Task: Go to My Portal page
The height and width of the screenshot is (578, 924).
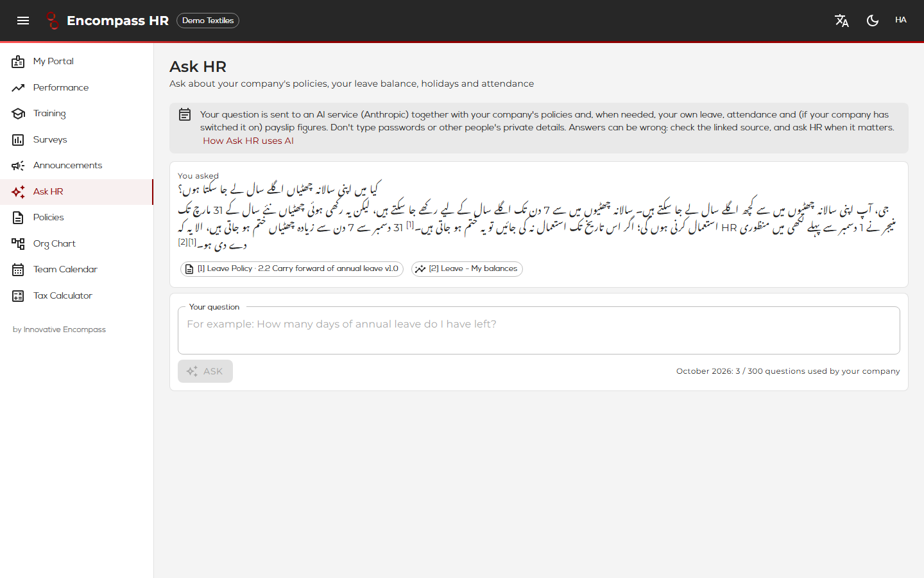Action: pos(76,61)
